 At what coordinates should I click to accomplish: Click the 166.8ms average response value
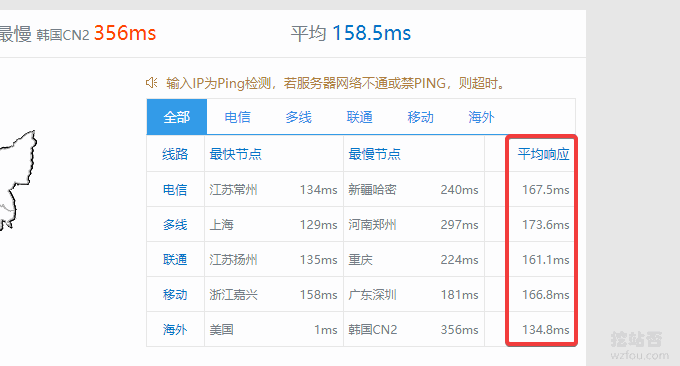click(x=546, y=295)
